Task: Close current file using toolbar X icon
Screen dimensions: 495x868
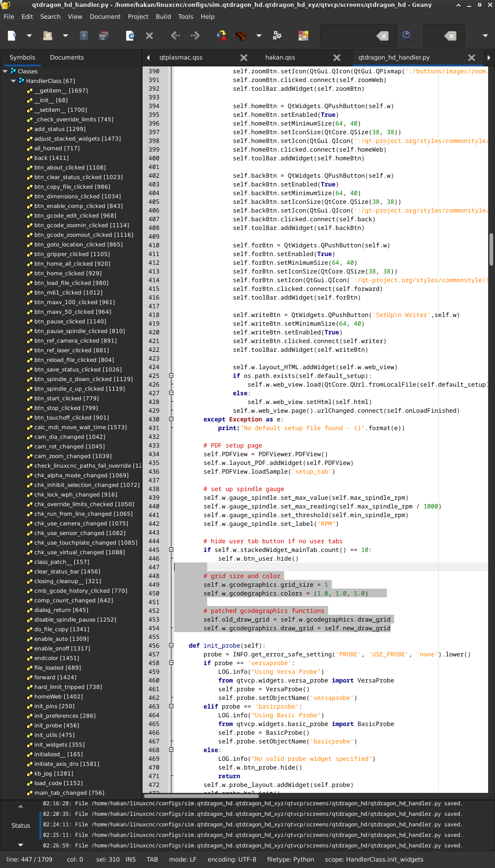Action: pos(149,36)
